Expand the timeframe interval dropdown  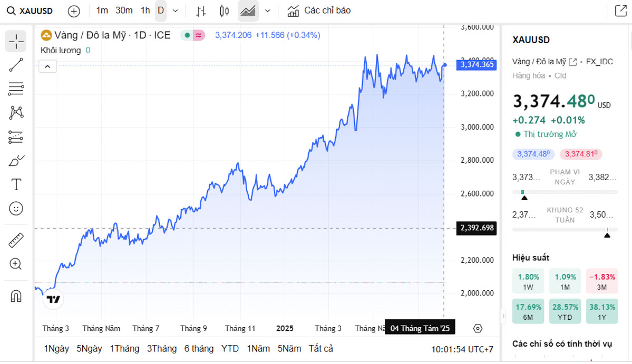pos(176,11)
